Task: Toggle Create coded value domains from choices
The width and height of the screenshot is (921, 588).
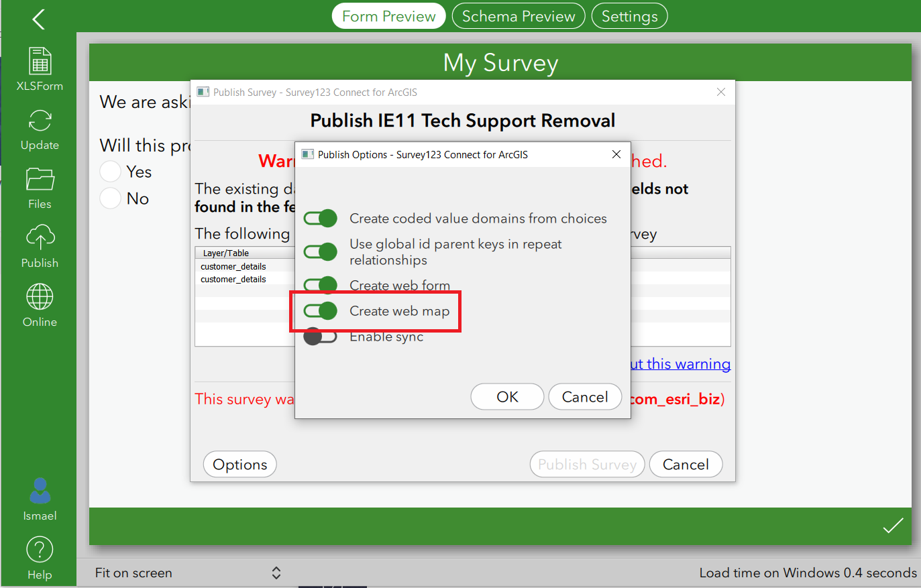Action: (320, 219)
